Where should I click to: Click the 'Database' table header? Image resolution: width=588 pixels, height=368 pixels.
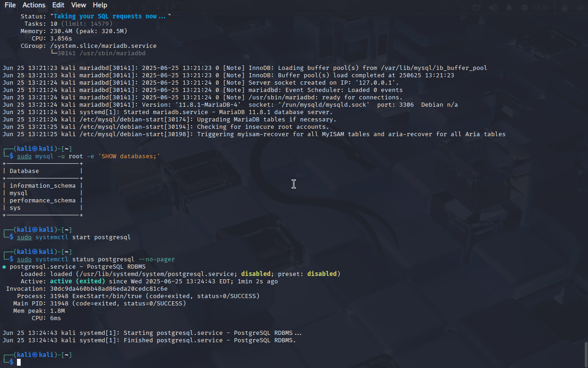pyautogui.click(x=24, y=171)
